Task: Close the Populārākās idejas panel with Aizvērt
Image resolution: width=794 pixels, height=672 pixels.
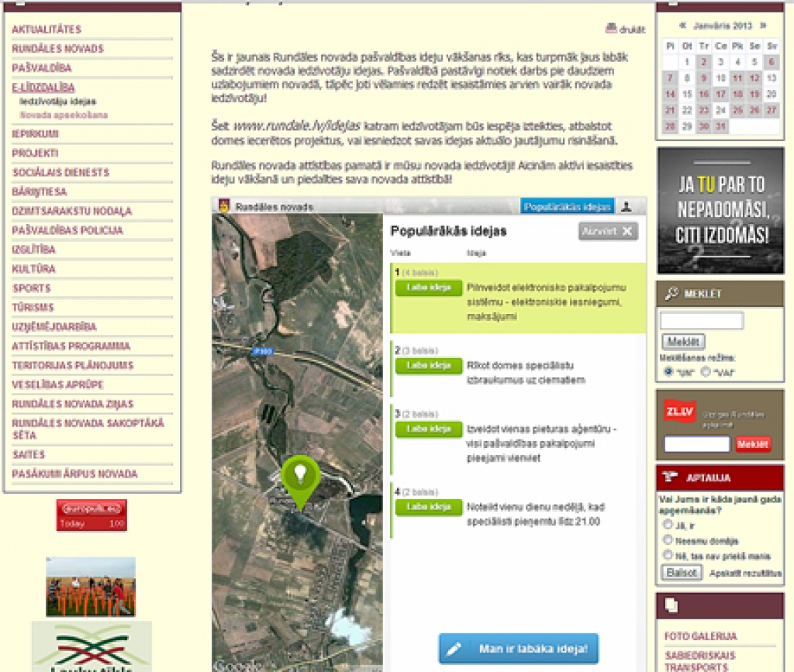Action: click(608, 231)
